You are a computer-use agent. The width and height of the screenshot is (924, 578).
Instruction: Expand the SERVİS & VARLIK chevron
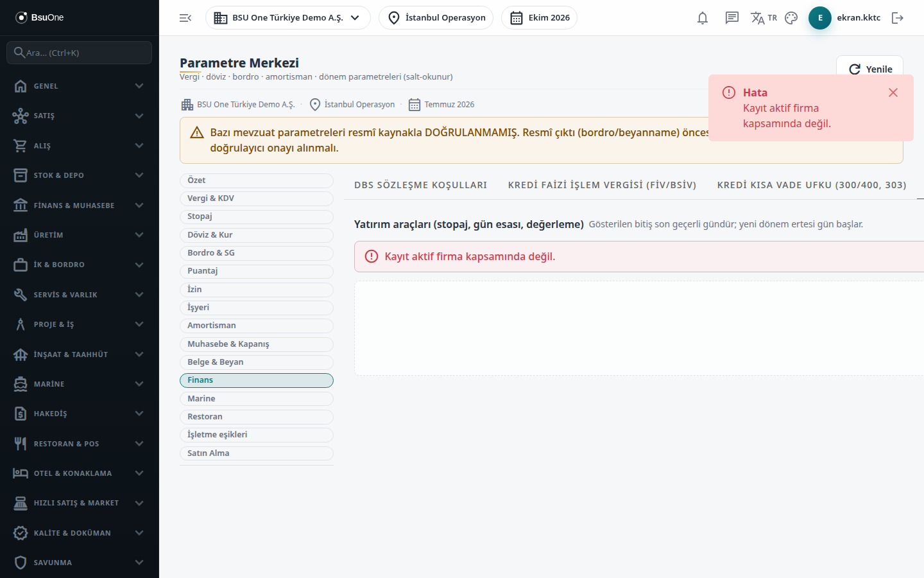click(x=139, y=295)
